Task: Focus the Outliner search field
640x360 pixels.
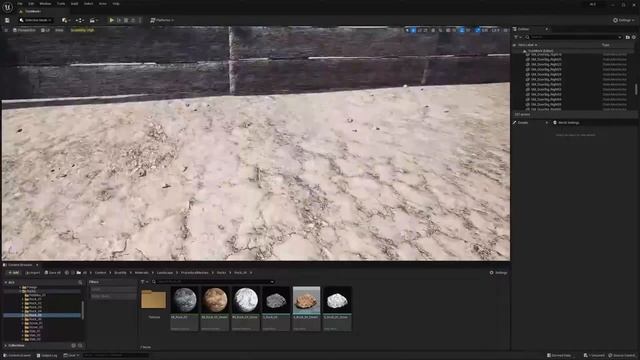Action: [573, 37]
